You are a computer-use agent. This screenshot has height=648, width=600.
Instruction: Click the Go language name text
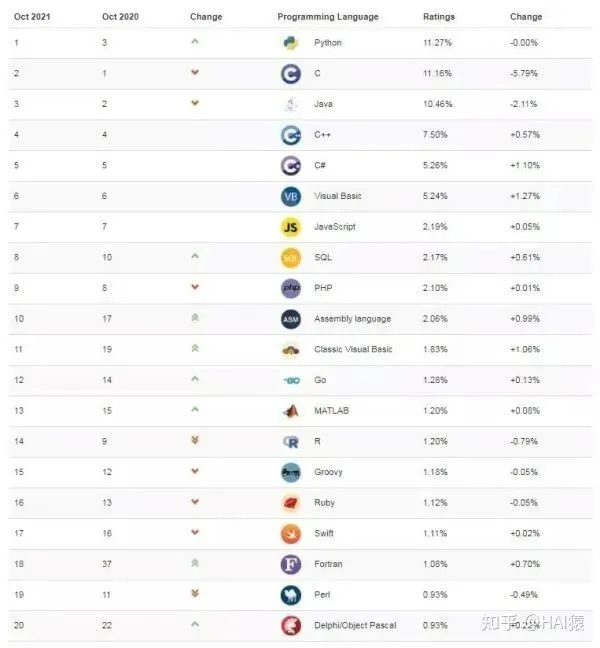pyautogui.click(x=320, y=380)
